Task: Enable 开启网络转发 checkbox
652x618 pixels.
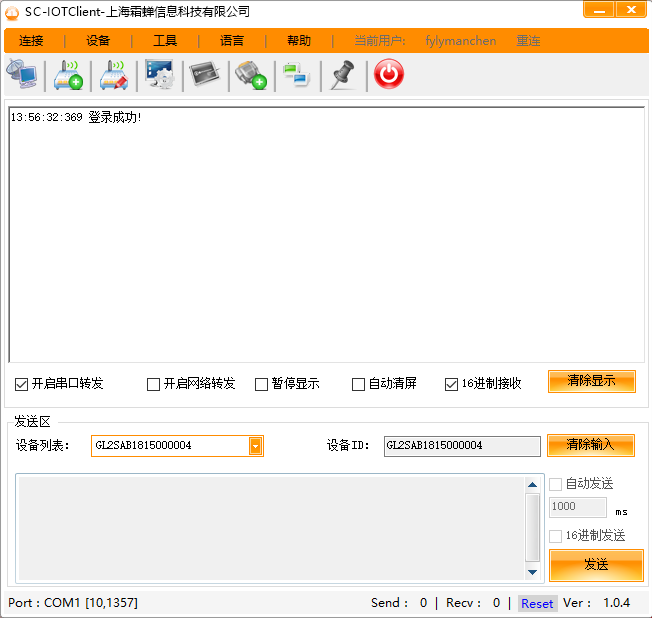Action: 153,384
